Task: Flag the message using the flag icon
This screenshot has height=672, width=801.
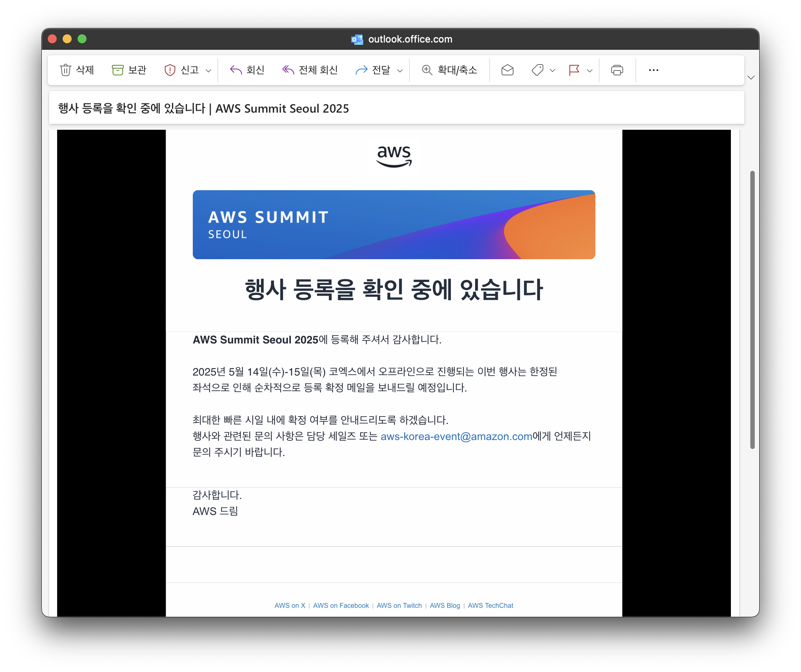Action: [x=573, y=70]
